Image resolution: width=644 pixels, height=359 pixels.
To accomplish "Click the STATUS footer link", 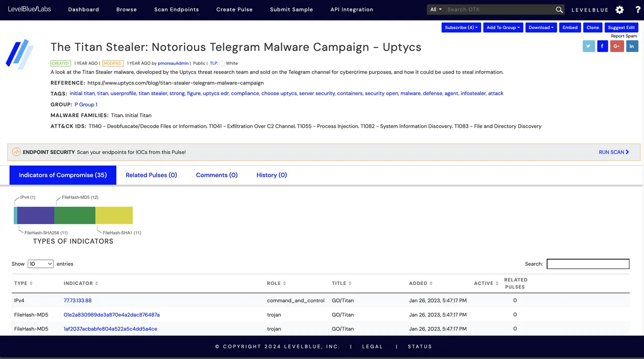I will click(420, 346).
